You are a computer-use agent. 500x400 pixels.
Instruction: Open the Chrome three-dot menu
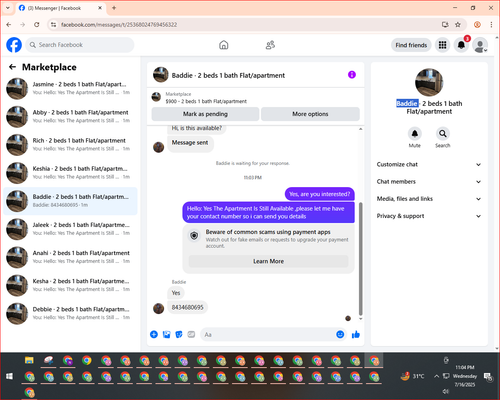click(x=491, y=25)
